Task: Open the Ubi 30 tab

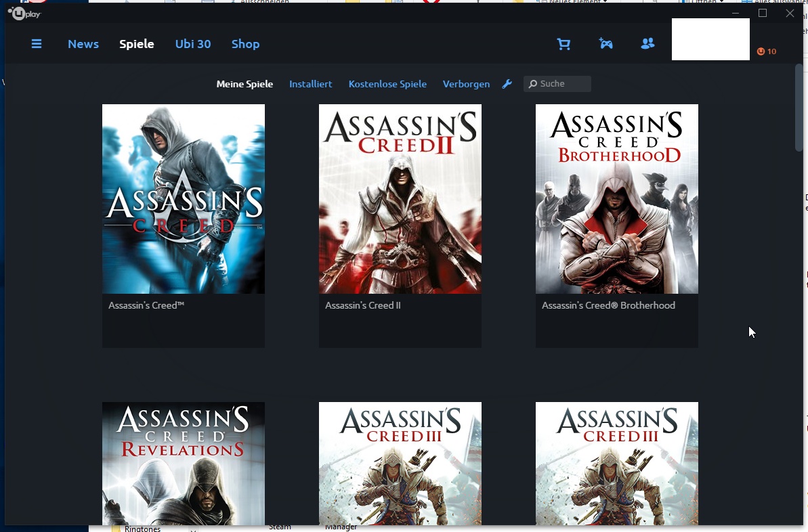Action: pyautogui.click(x=193, y=44)
